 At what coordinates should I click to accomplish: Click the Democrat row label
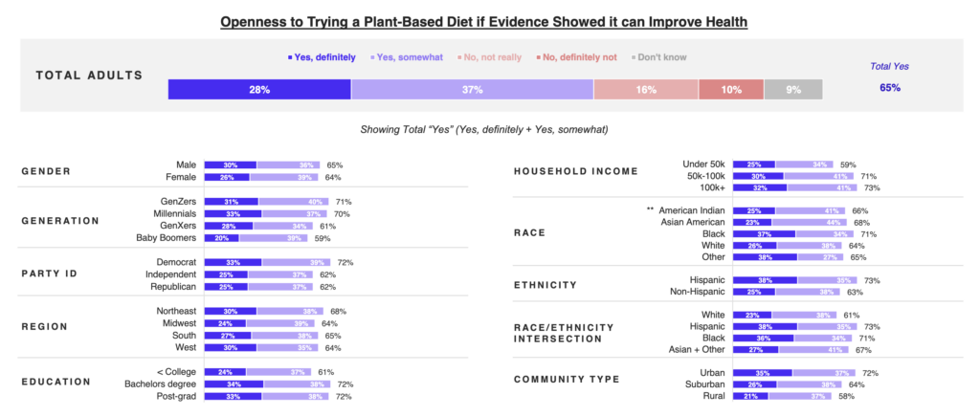pos(176,261)
